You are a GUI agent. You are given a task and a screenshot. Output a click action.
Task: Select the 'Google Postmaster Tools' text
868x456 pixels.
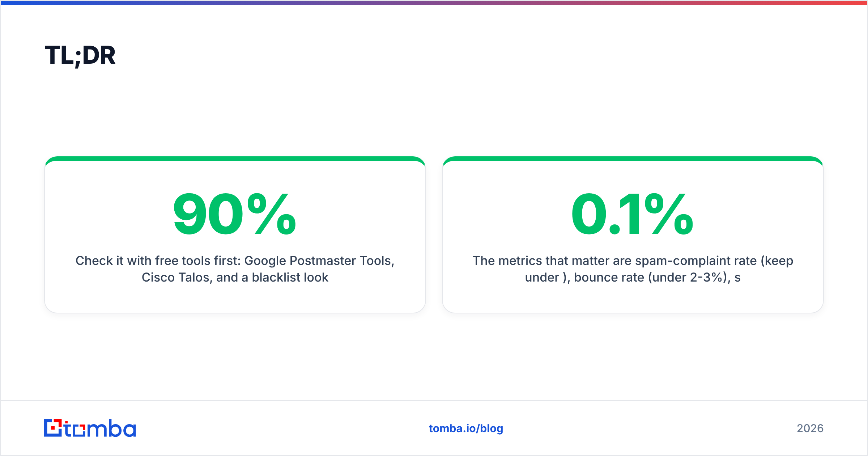pyautogui.click(x=318, y=261)
